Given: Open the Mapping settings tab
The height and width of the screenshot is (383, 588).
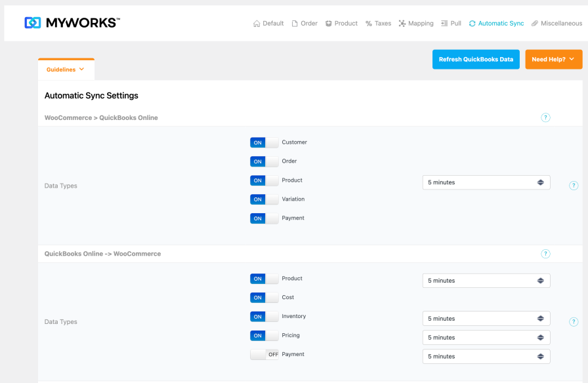Looking at the screenshot, I should (416, 24).
